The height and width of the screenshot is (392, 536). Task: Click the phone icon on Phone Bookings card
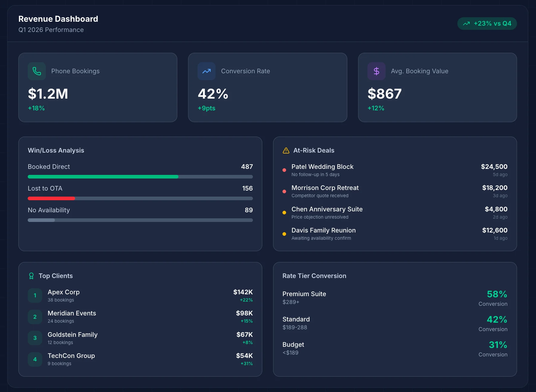(x=36, y=71)
